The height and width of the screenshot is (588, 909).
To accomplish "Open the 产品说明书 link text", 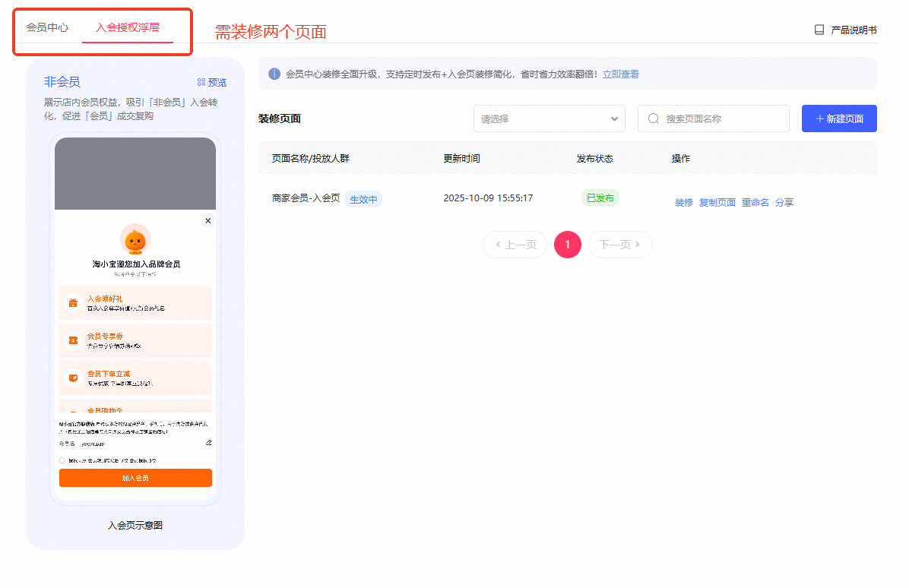I will (854, 30).
